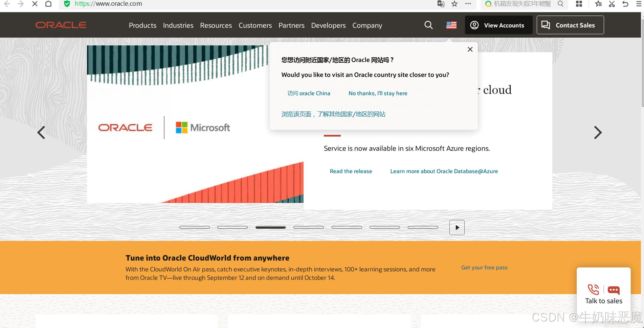This screenshot has width=644, height=328.
Task: Open the Customers menu
Action: [x=255, y=25]
